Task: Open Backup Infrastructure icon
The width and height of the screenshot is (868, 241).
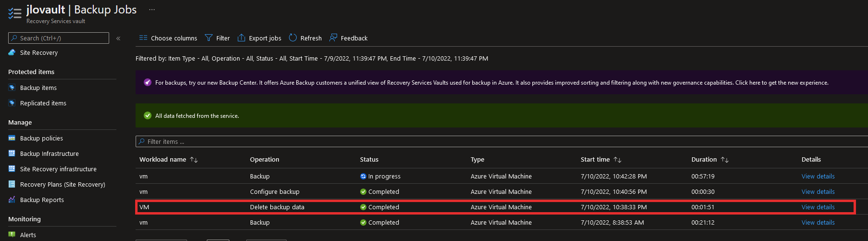Action: (x=12, y=153)
